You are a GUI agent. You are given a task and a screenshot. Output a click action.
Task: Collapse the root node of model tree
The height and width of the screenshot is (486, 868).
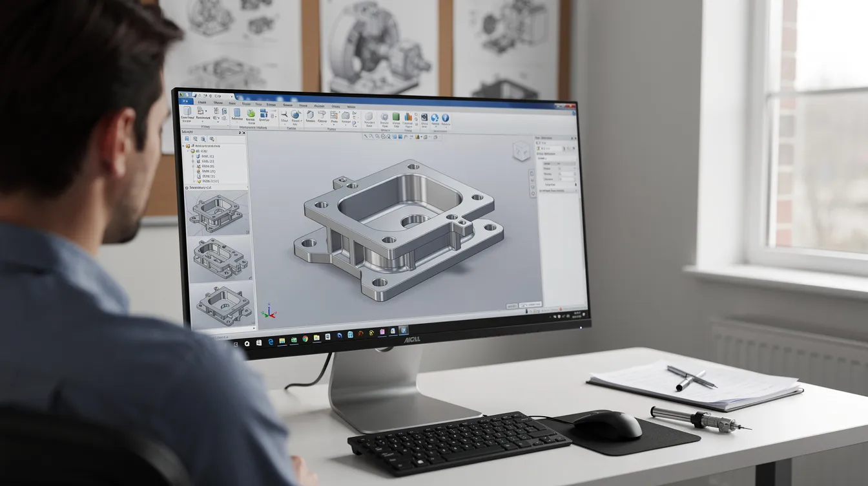[x=183, y=146]
